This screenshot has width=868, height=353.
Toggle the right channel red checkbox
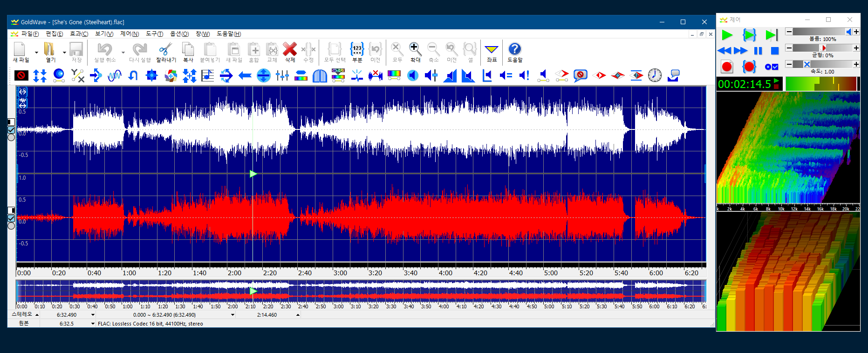11,218
